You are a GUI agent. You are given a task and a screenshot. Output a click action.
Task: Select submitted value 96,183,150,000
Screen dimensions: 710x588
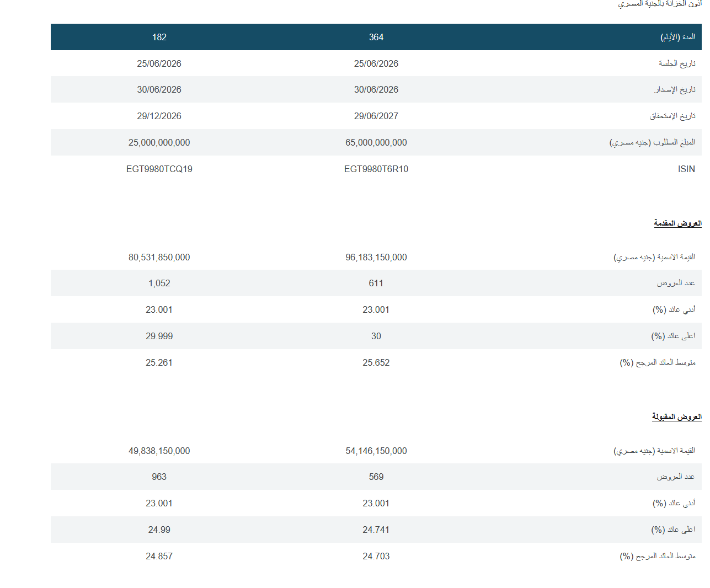pos(376,257)
